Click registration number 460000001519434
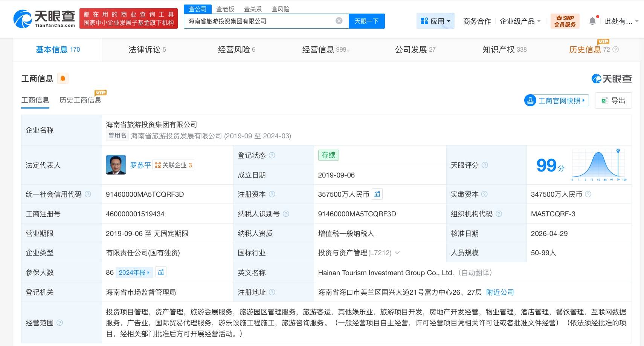The width and height of the screenshot is (644, 346). pos(135,214)
